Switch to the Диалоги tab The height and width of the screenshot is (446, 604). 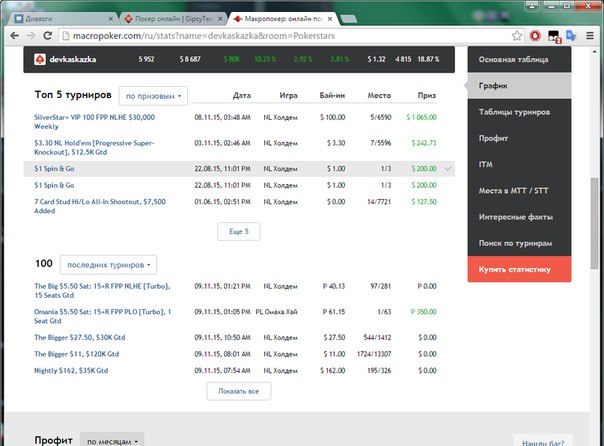coord(62,18)
